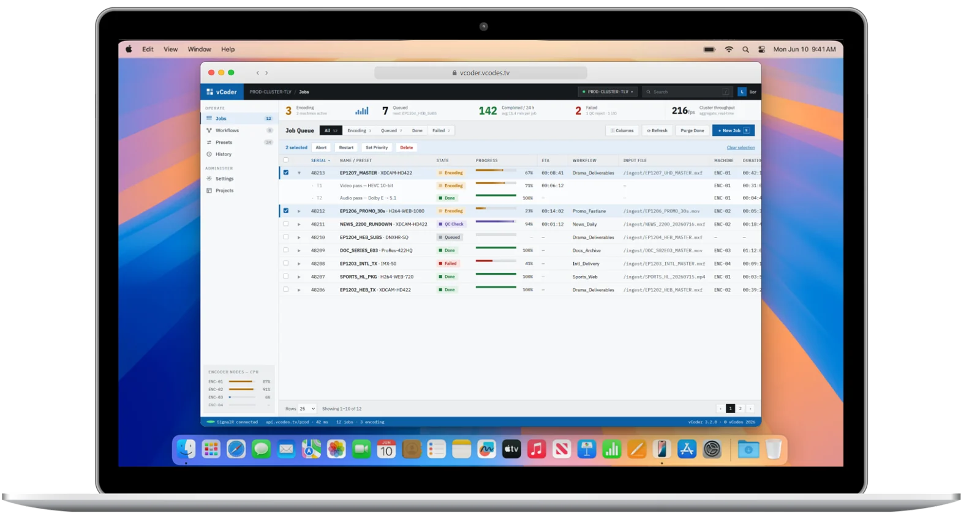
Task: Open Spotlight search in the menu bar
Action: coord(745,50)
